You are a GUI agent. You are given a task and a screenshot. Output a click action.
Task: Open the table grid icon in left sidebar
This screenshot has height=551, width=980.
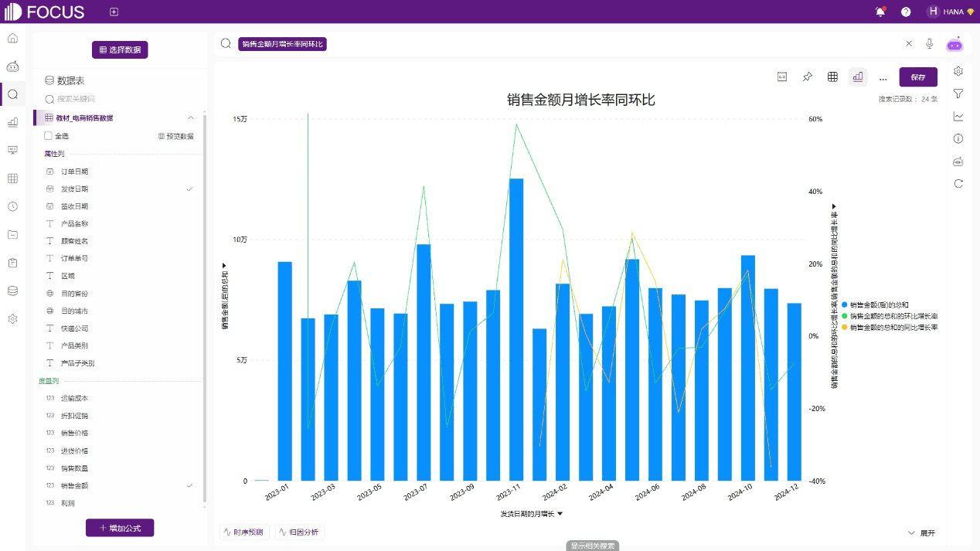pyautogui.click(x=12, y=179)
